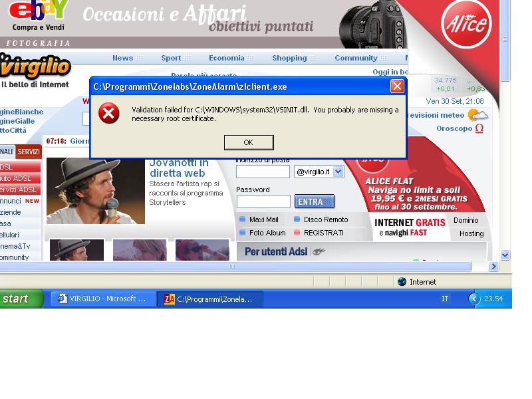The width and height of the screenshot is (532, 399).
Task: Open the Economia section
Action: pyautogui.click(x=226, y=58)
